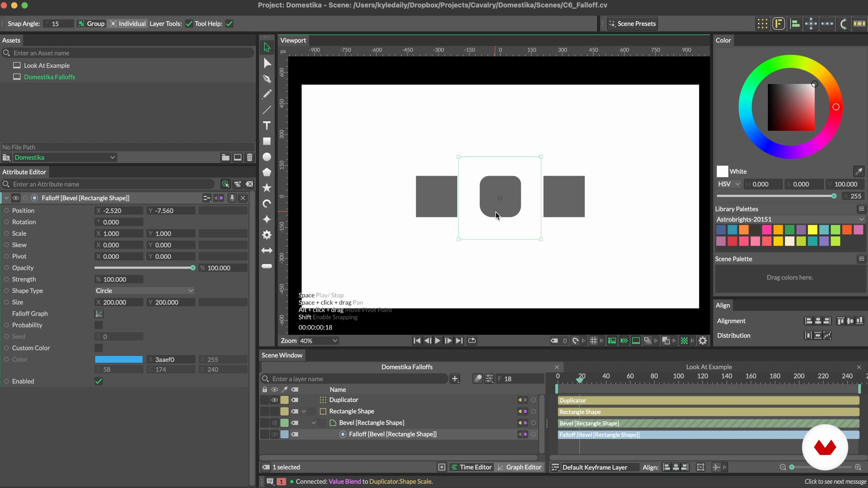Select the gear-shaped Cog tool

267,235
